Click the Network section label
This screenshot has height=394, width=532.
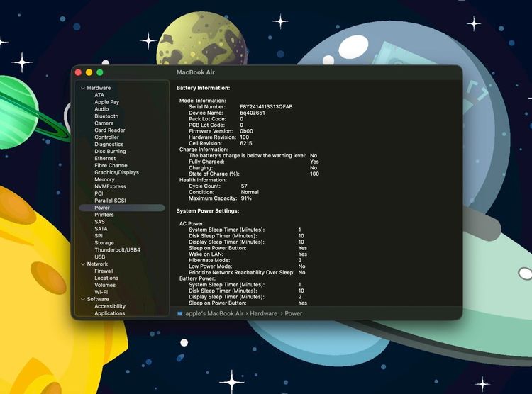click(x=97, y=264)
